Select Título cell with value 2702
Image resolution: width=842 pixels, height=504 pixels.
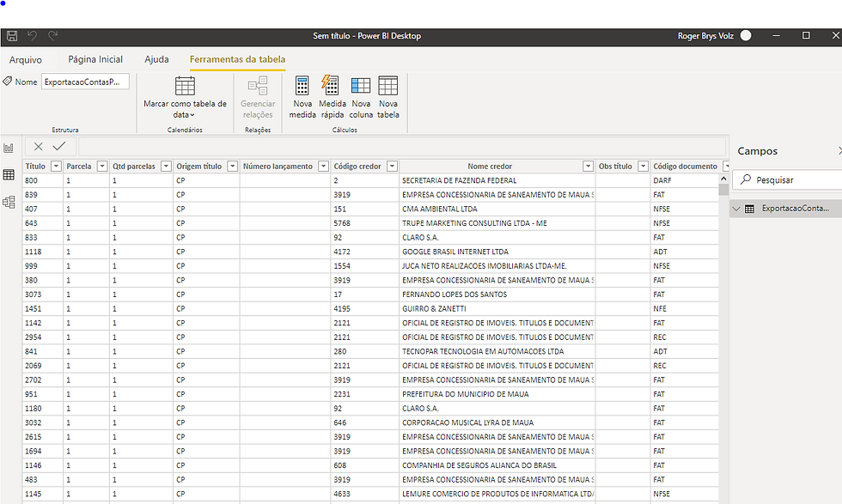[43, 380]
